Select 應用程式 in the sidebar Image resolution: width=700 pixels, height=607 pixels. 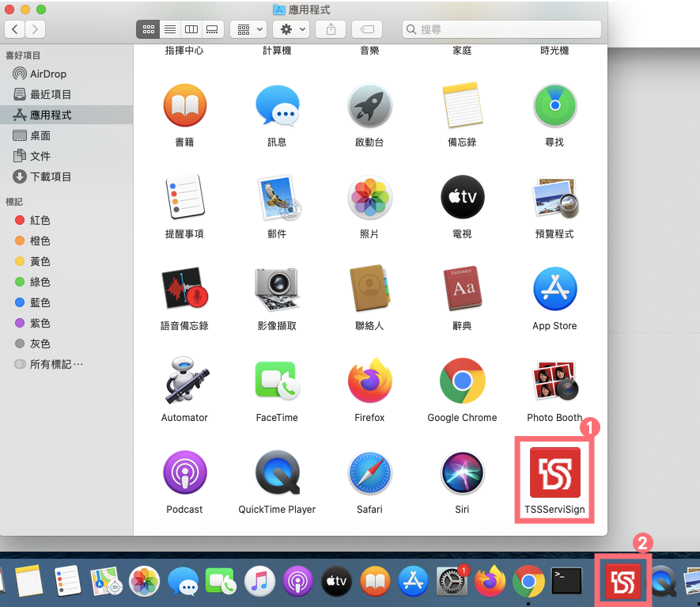click(66, 115)
